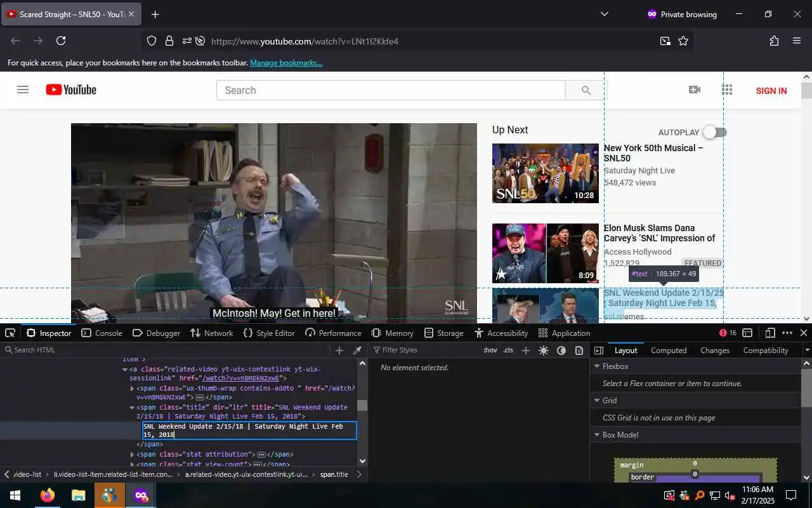Show the 16 errors indicator
The height and width of the screenshot is (508, 812).
[728, 333]
